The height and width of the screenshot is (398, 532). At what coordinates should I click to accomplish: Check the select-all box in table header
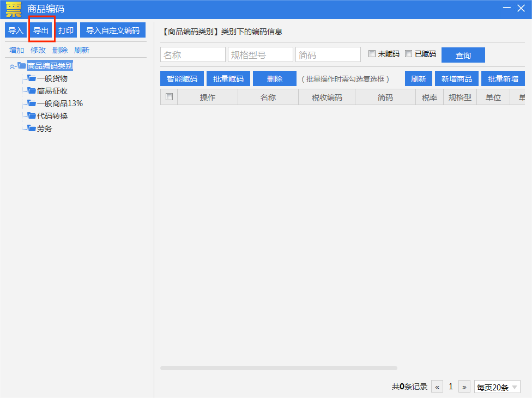(169, 96)
